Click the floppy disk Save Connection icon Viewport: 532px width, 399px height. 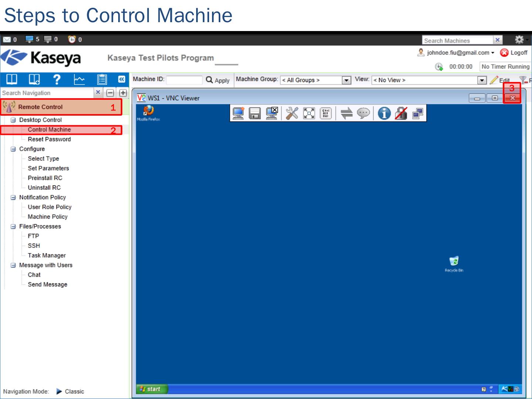coord(255,113)
